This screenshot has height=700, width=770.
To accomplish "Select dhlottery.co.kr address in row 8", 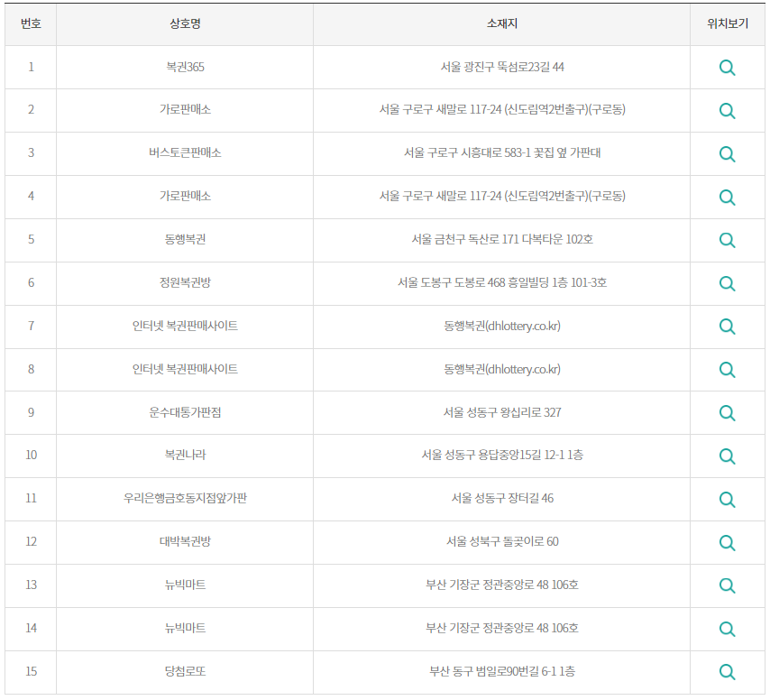I will [502, 369].
